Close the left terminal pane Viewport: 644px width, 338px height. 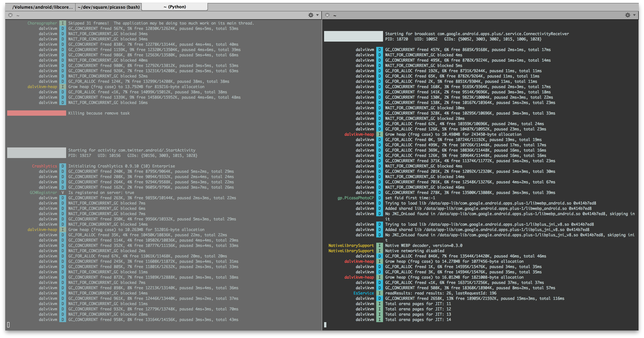click(x=11, y=15)
